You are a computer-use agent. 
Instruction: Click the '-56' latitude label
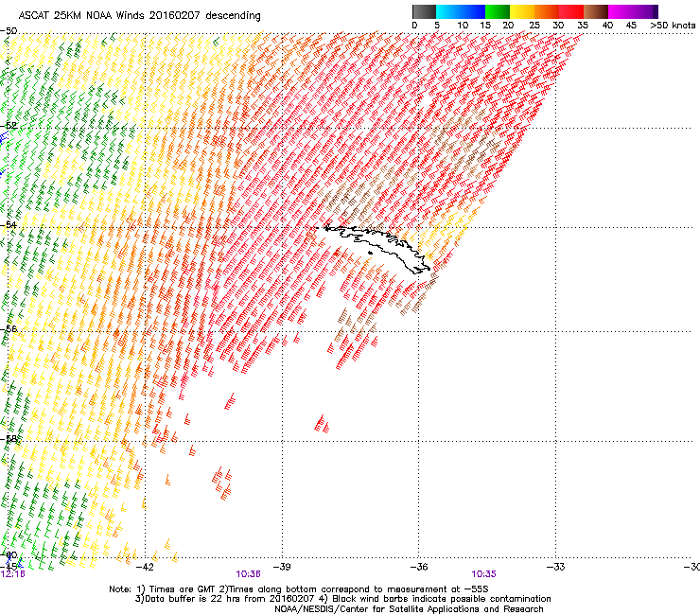click(x=9, y=329)
